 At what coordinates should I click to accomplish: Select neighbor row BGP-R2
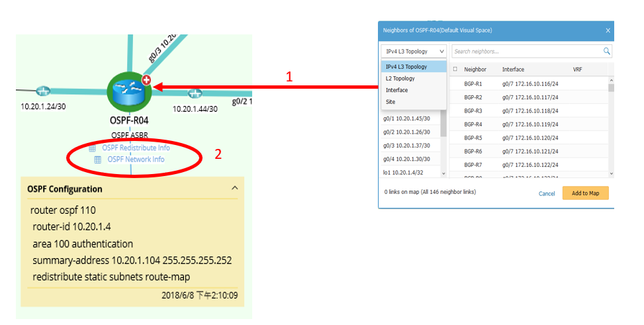click(529, 97)
